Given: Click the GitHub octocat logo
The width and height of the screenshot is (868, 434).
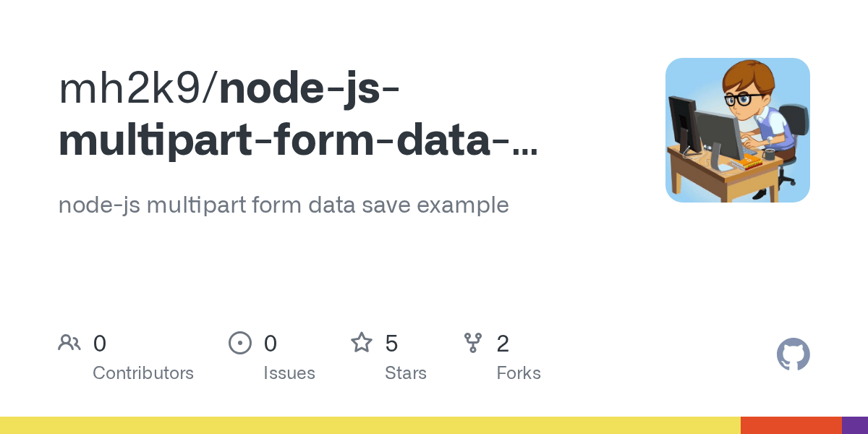Looking at the screenshot, I should [x=793, y=354].
